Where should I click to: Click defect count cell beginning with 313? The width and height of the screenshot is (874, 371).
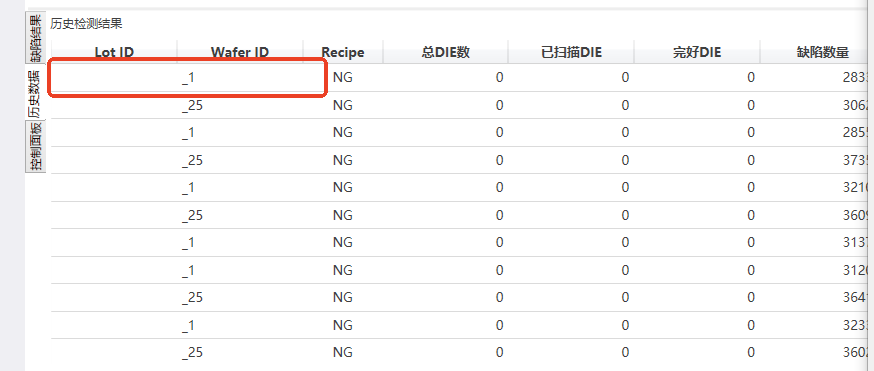point(817,242)
